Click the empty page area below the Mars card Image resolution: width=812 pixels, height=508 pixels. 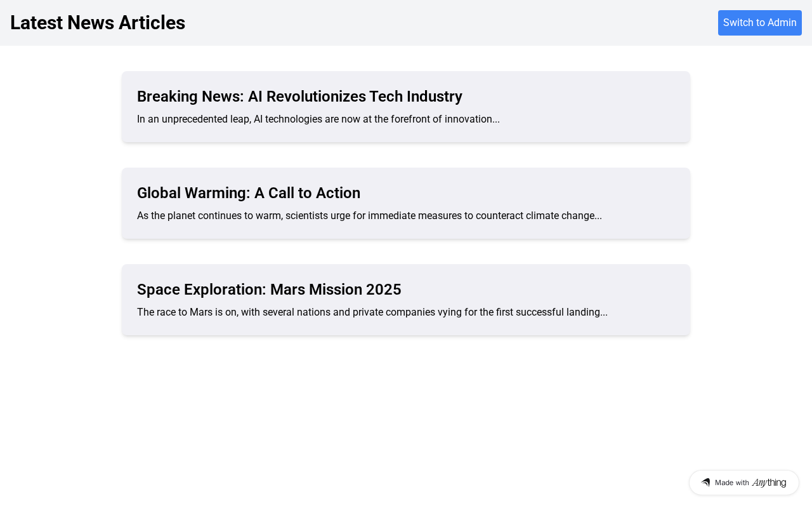[x=406, y=406]
